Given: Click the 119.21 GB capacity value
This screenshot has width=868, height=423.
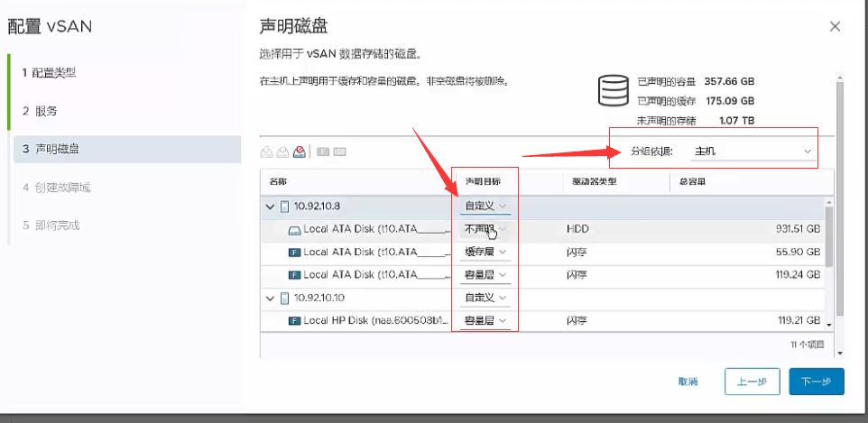Looking at the screenshot, I should coord(798,321).
